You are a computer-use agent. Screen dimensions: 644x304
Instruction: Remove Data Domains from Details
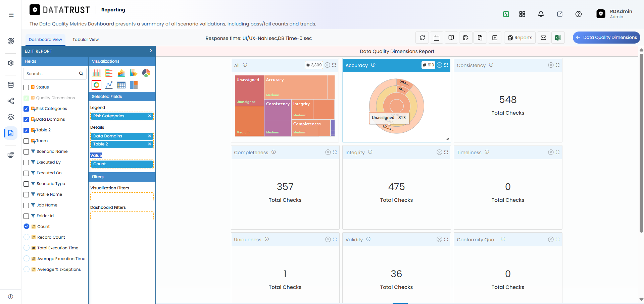[x=149, y=136]
